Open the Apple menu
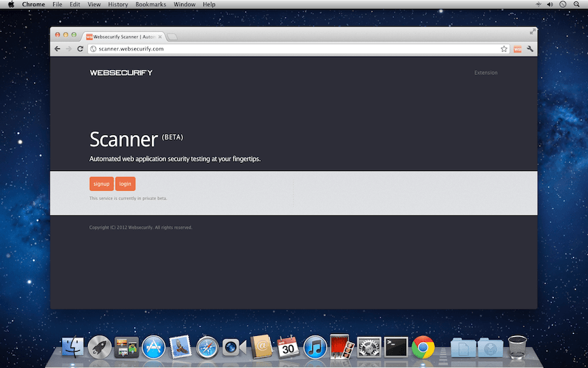Viewport: 588px width, 368px height. (x=11, y=5)
